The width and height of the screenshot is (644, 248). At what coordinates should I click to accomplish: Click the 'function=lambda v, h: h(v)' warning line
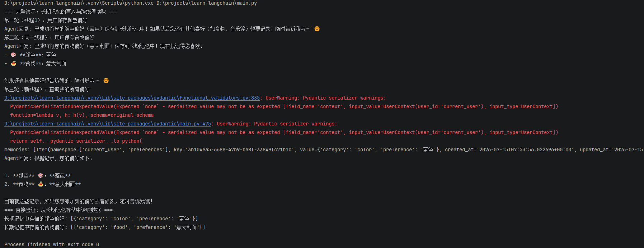[82, 115]
